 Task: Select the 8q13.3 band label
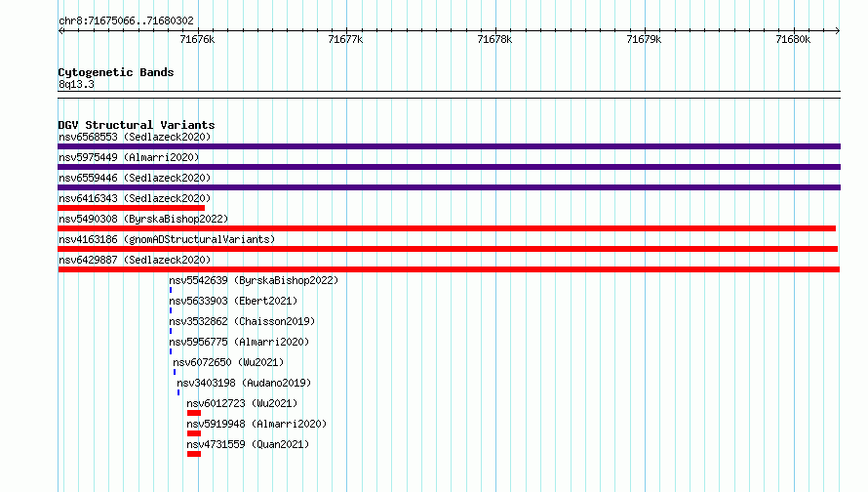76,84
